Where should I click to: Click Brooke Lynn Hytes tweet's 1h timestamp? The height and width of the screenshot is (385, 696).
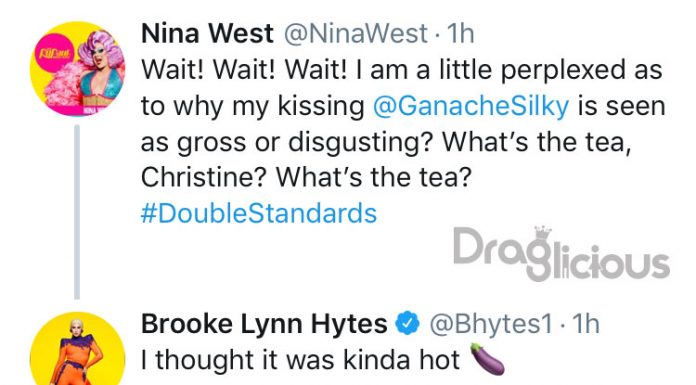pyautogui.click(x=585, y=324)
